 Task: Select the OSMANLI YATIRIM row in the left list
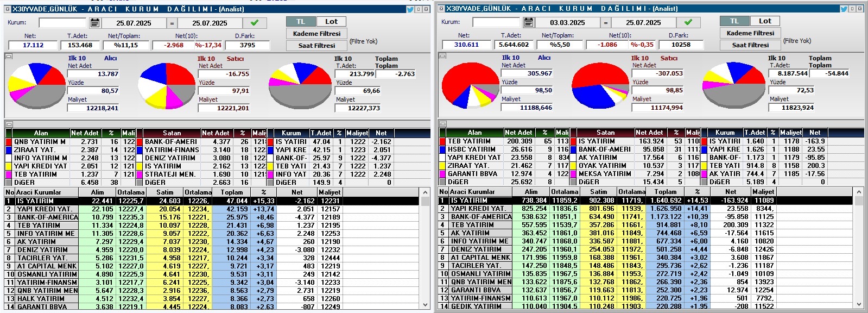[x=212, y=274]
